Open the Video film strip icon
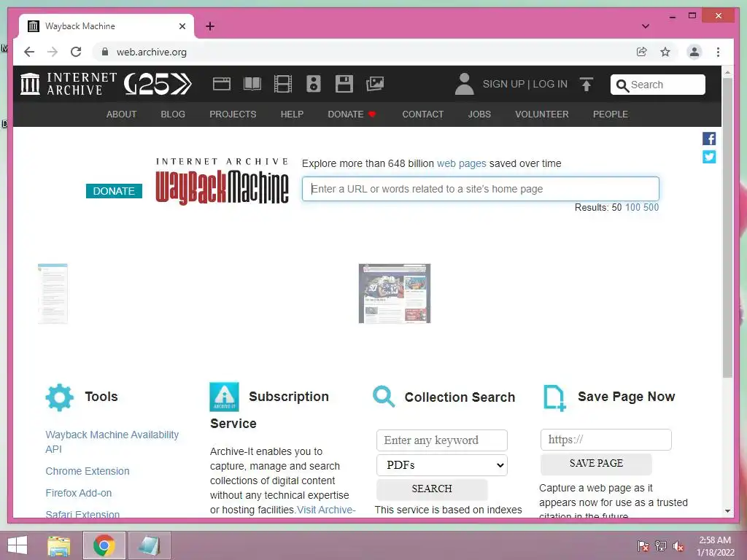This screenshot has width=747, height=560. pos(282,85)
